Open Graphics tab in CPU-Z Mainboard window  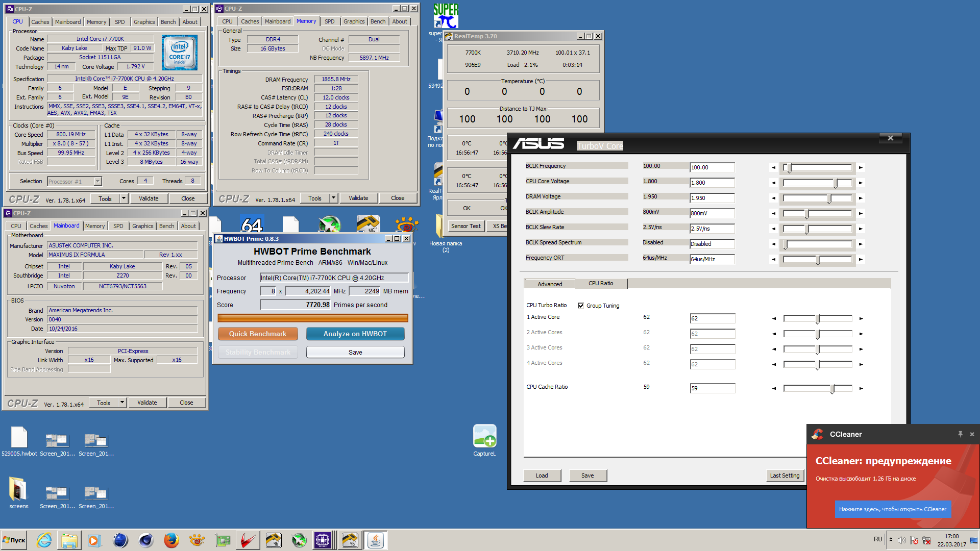(x=142, y=226)
